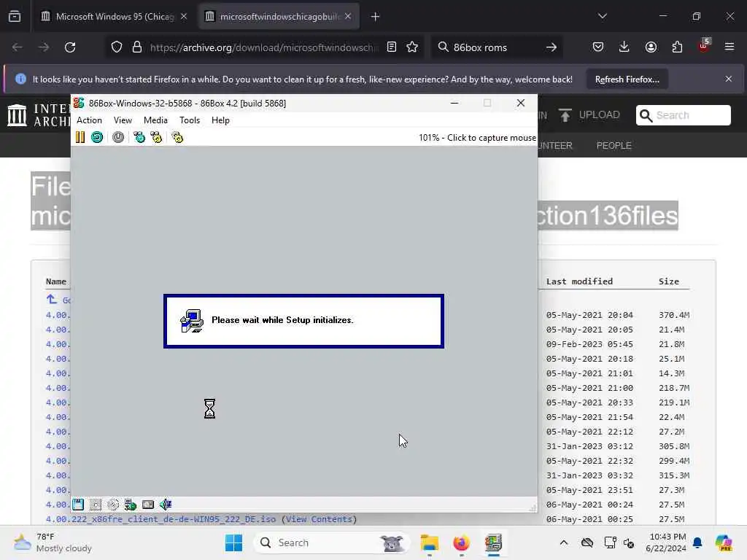The height and width of the screenshot is (560, 747).
Task: Reload the current Firefox page
Action: pos(70,47)
